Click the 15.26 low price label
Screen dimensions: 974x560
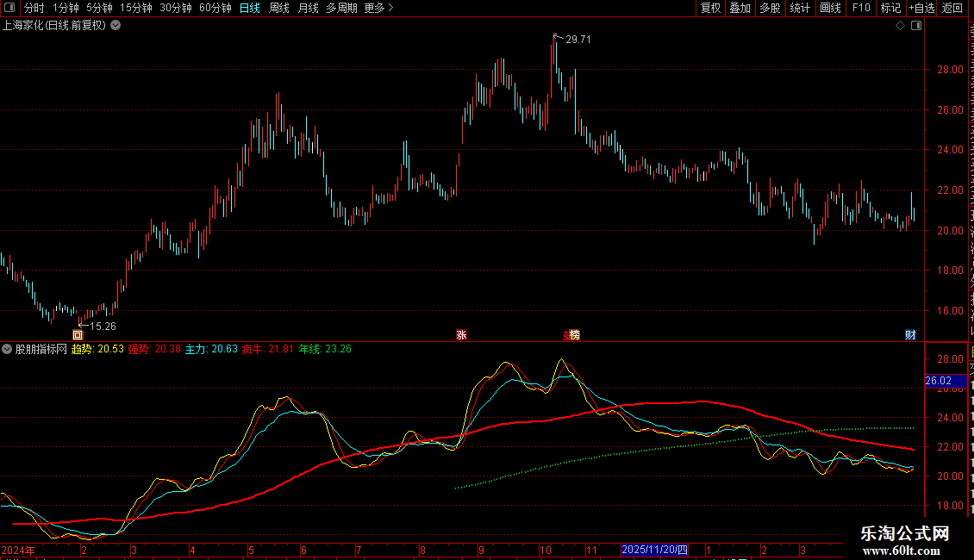click(x=103, y=327)
